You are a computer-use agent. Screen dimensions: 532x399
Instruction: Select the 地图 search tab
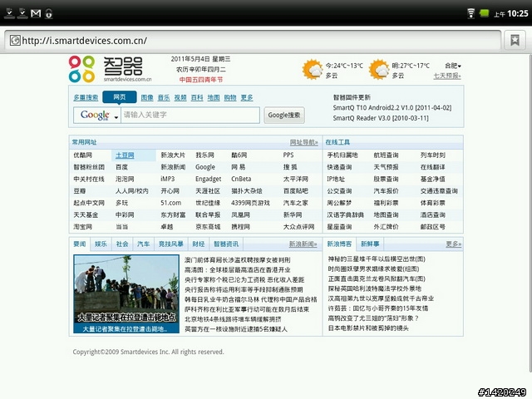point(214,98)
